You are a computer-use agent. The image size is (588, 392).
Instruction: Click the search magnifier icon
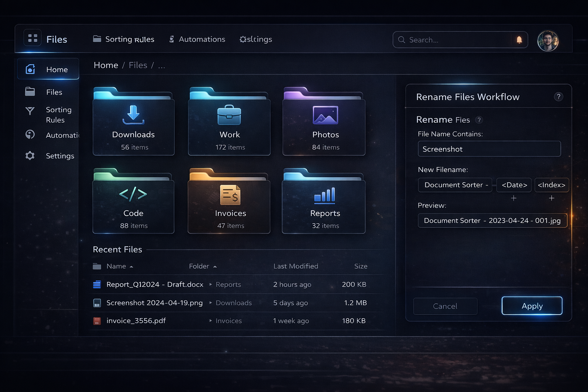(x=401, y=40)
